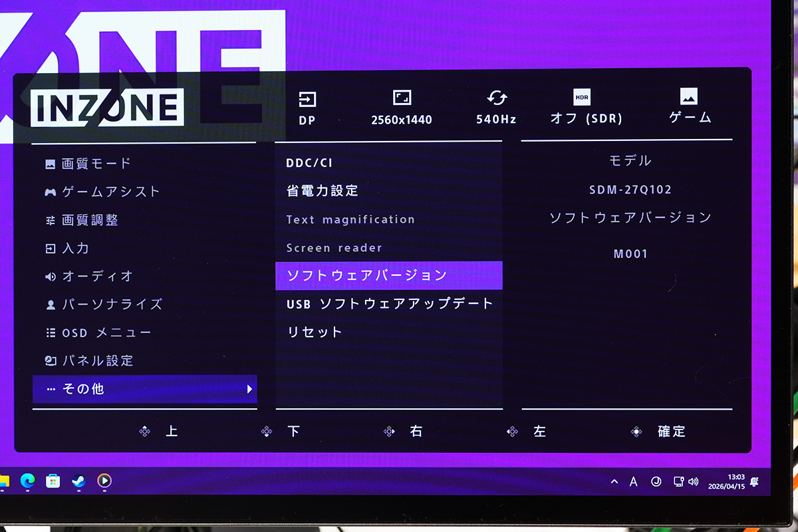Open Microsoft Edge from the taskbar
798x532 pixels.
(x=28, y=481)
